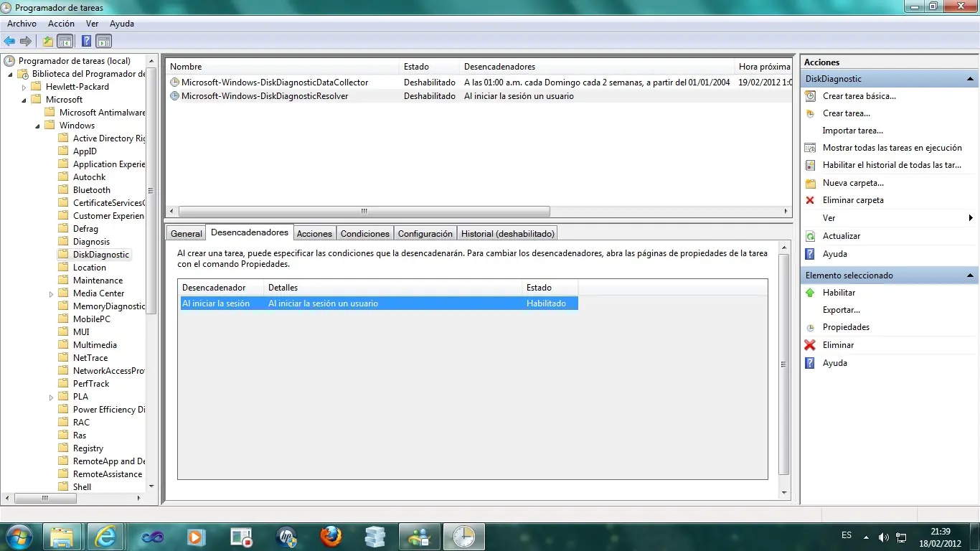Open the Historial (deshabilitado) tab
The image size is (980, 551).
pos(507,233)
